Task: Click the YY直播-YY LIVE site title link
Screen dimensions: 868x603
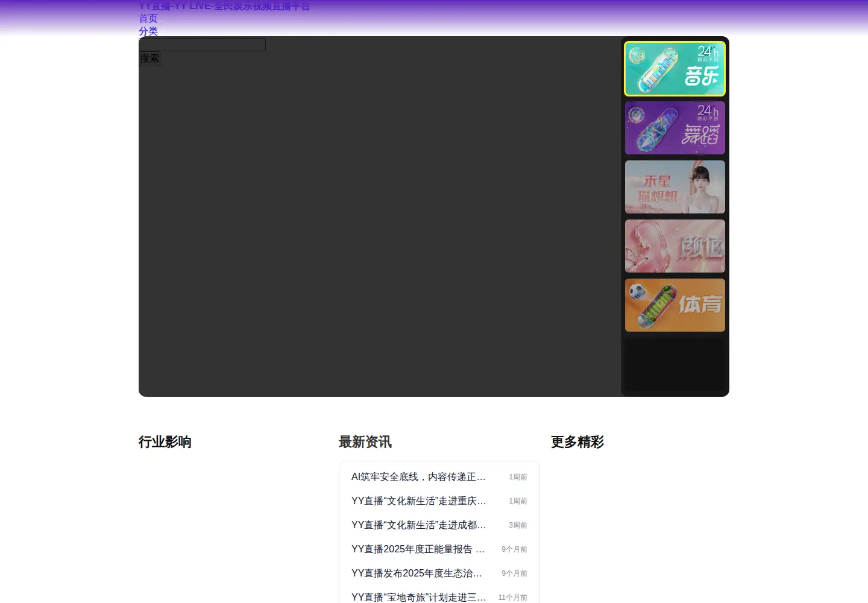Action: point(224,6)
